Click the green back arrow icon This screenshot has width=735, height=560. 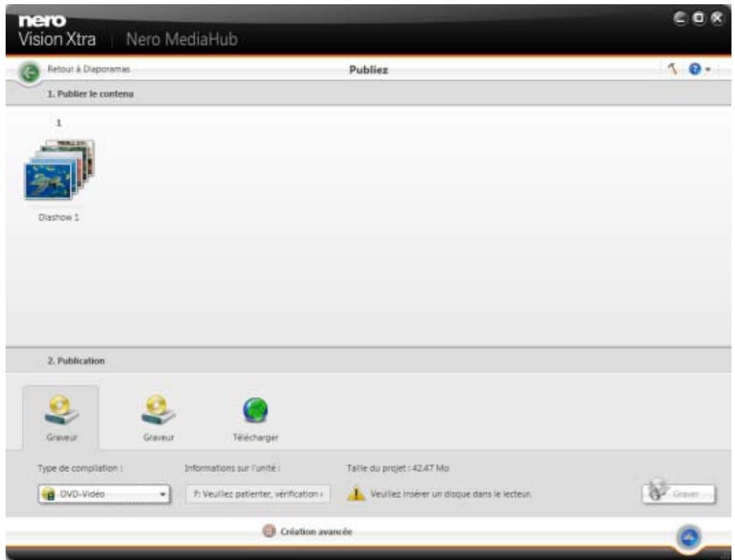point(30,73)
